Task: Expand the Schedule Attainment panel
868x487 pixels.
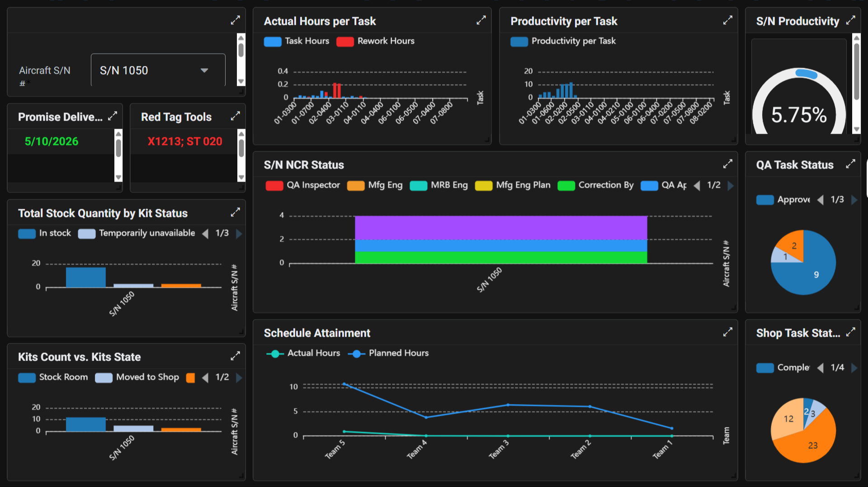Action: click(727, 332)
